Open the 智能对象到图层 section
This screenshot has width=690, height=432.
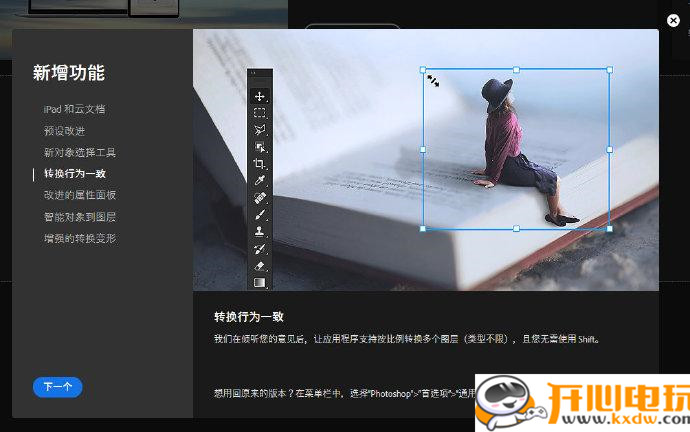click(80, 217)
